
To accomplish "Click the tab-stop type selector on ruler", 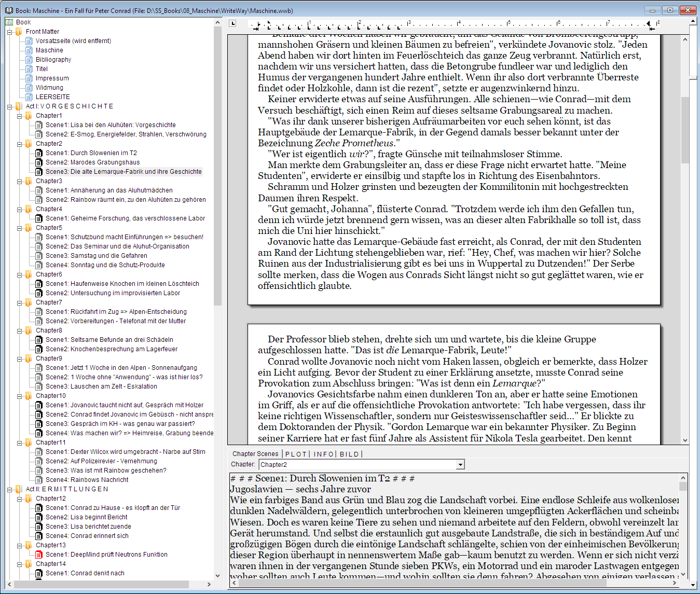I will point(232,23).
